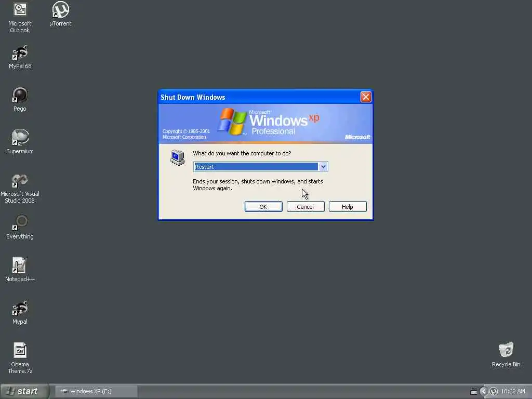Image resolution: width=532 pixels, height=399 pixels.
Task: Select the Everything search shortcut
Action: (x=20, y=227)
